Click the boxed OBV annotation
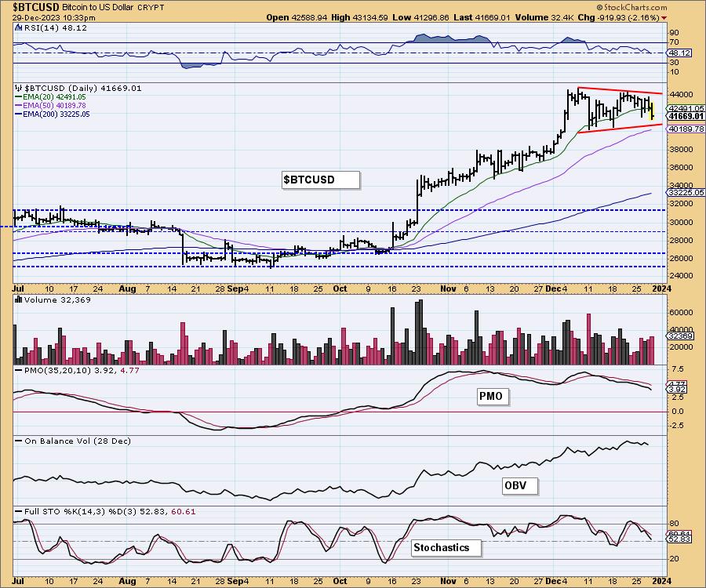Screen dimensions: 706x588 click(520, 485)
